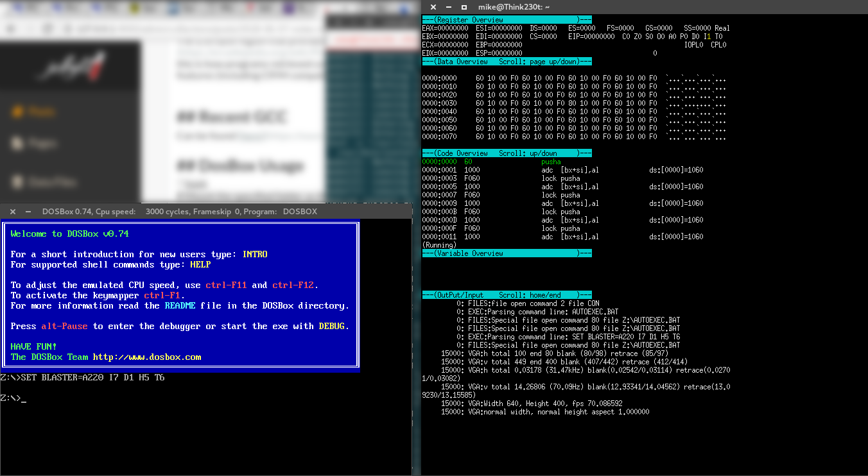Click the red ctrl-F12 shortcut text

coord(293,285)
